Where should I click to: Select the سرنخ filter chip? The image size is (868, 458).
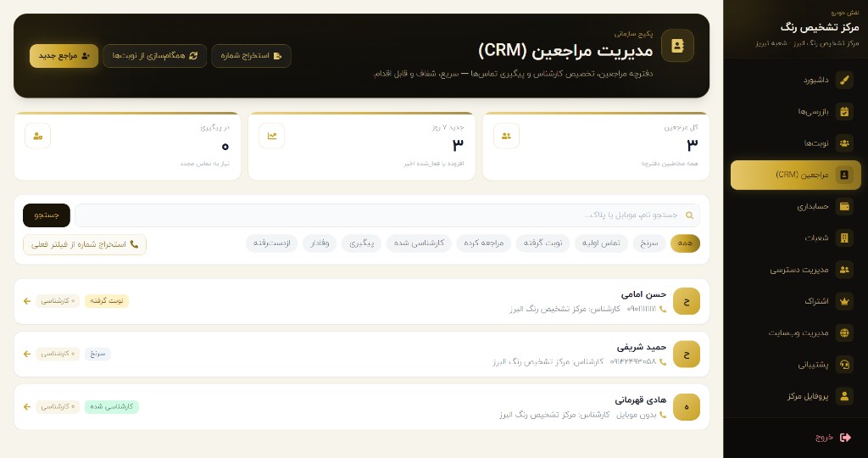pos(648,243)
